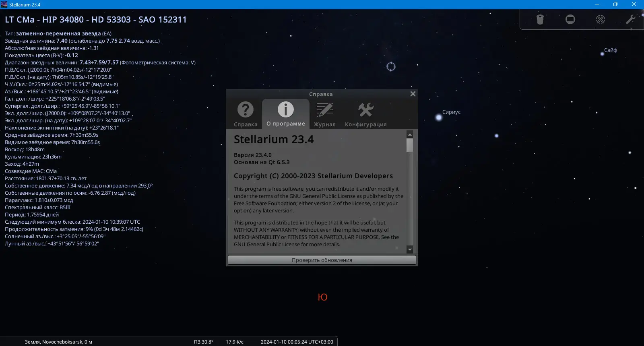644x346 pixels.
Task: Minimize the Stellarium window
Action: [x=597, y=4]
